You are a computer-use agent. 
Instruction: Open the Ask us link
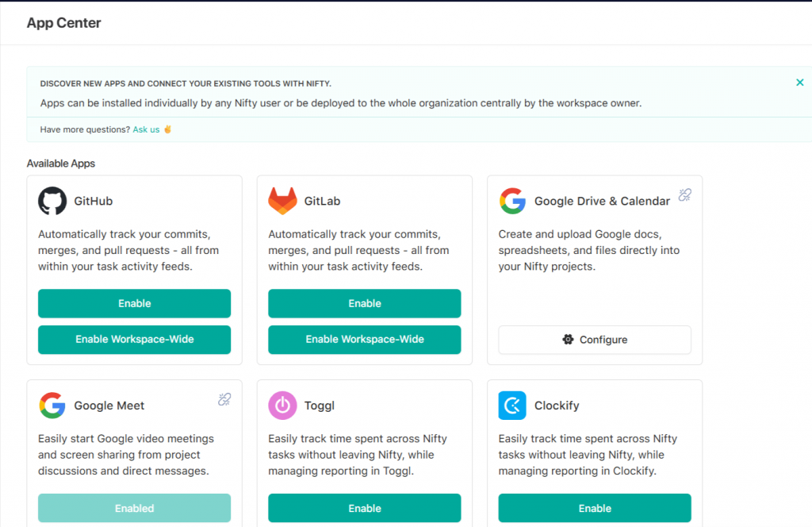(x=146, y=129)
